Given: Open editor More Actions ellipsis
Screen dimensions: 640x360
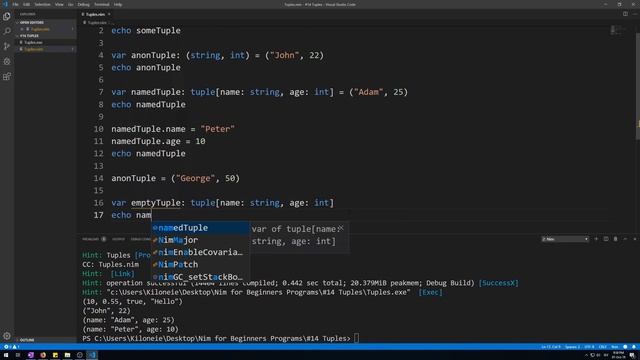Looking at the screenshot, I should click(x=635, y=14).
